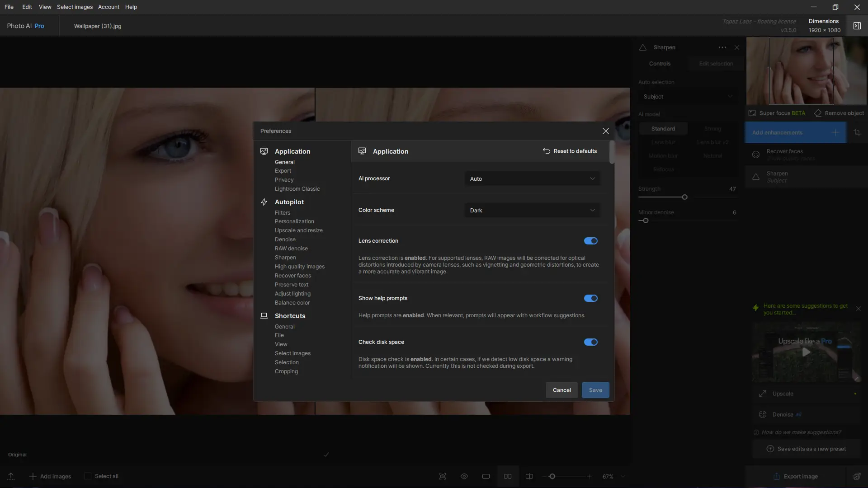Toggle the right panel sidebar icon
The height and width of the screenshot is (488, 868).
click(x=857, y=26)
